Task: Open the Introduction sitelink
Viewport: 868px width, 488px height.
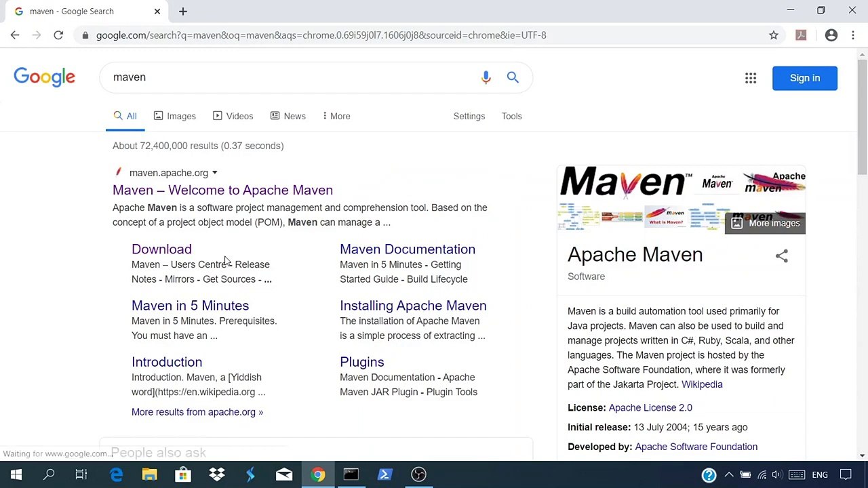Action: click(167, 362)
